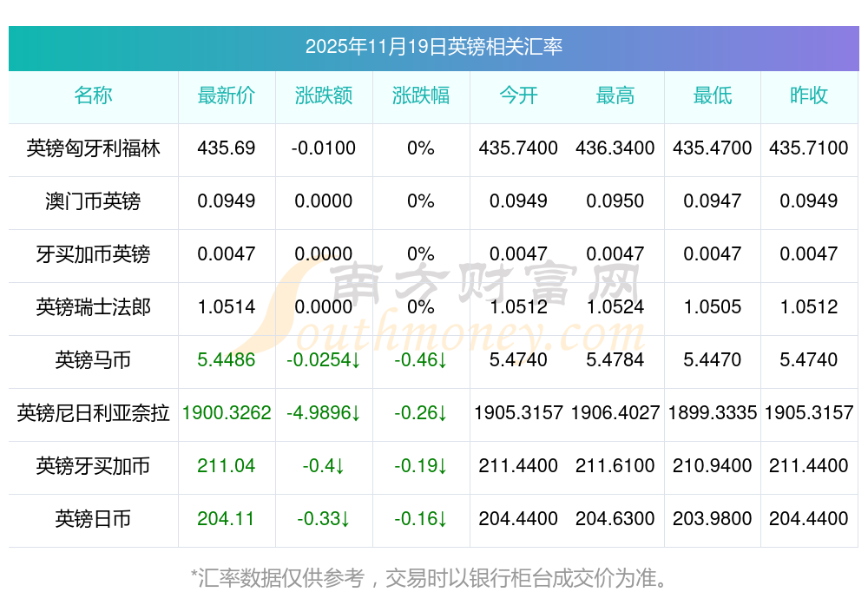
Task: Select the 最高 column header
Action: pos(615,95)
